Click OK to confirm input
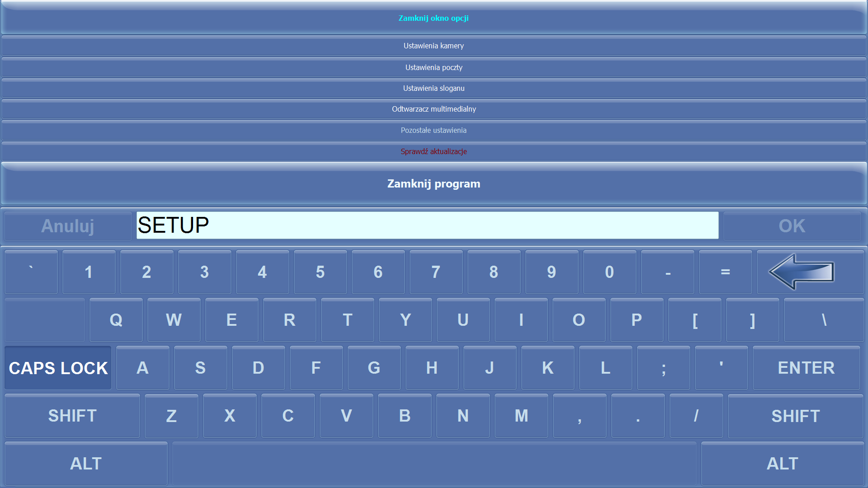868x488 pixels. [x=793, y=225]
